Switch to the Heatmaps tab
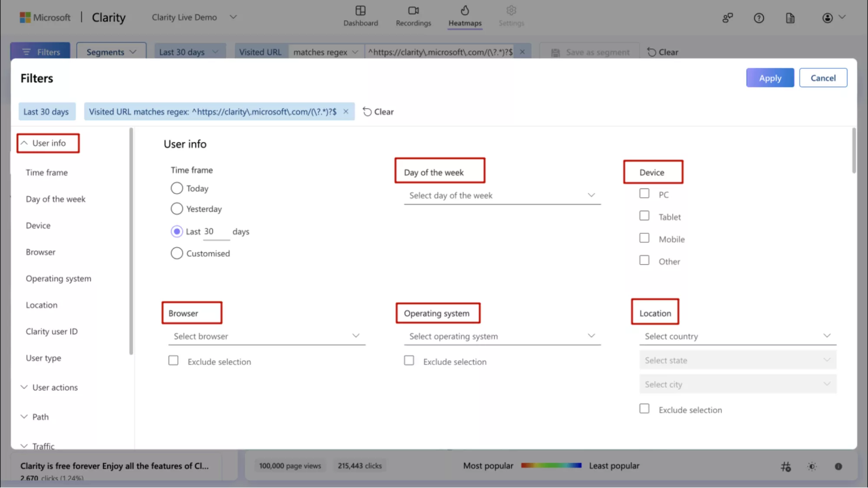This screenshot has width=868, height=488. 465,16
